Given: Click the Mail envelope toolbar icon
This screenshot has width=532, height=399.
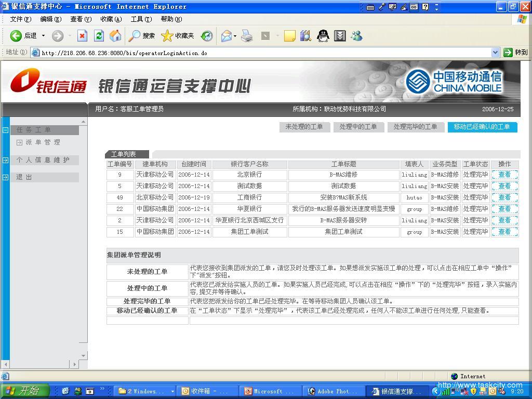Looking at the screenshot, I should click(x=227, y=36).
